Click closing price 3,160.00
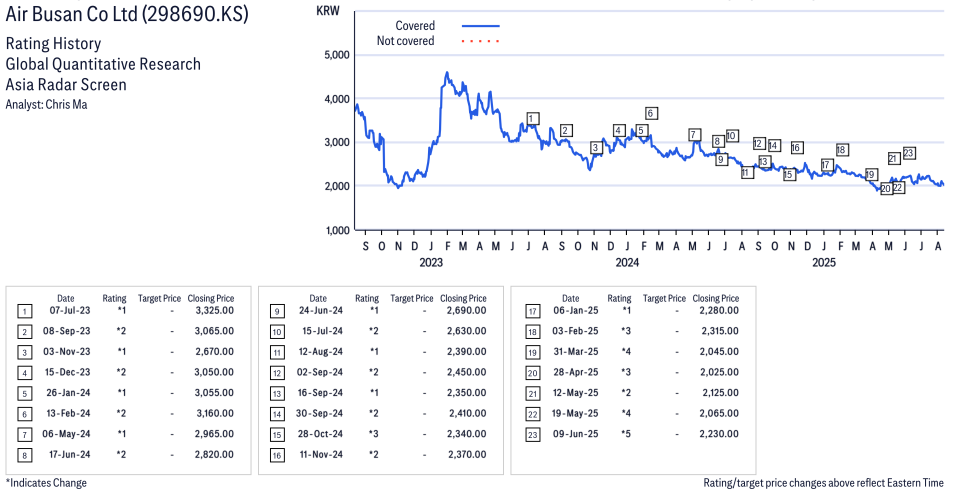This screenshot has width=955, height=489. click(215, 413)
